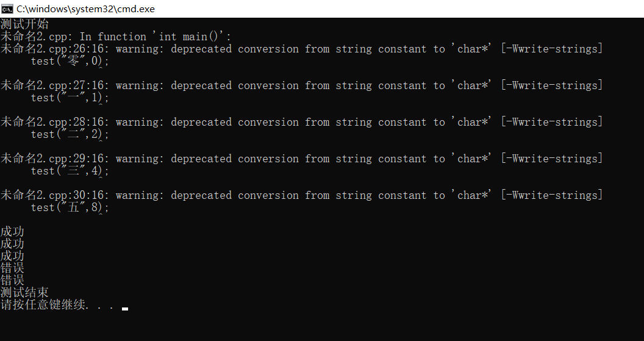Click the warning line for 未命名2.cpp:30:16
Viewport: 644px width, 341px height.
301,195
